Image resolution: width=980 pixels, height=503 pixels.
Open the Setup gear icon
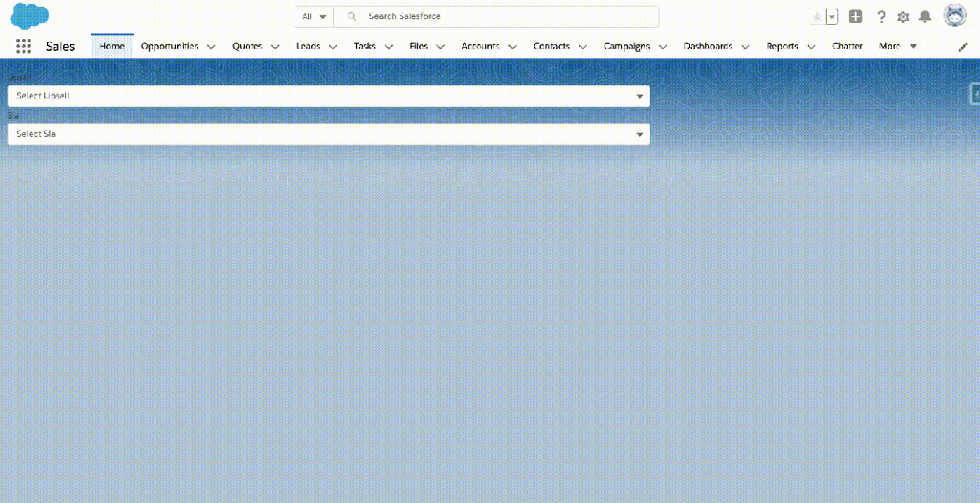tap(902, 16)
